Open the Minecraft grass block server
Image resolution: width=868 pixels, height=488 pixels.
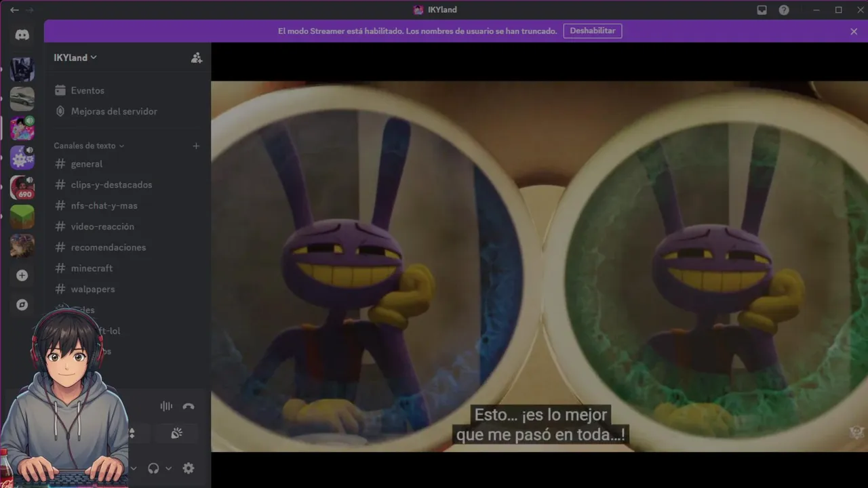click(22, 217)
